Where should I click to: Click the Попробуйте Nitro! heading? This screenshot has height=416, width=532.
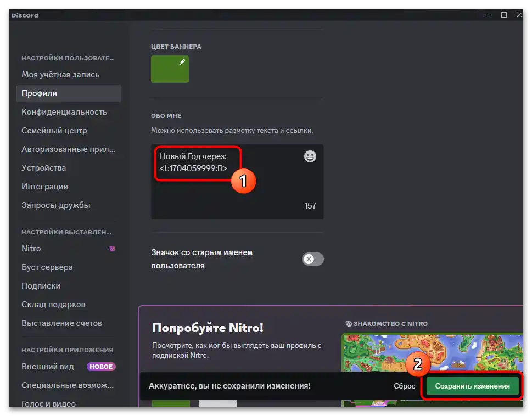(x=208, y=328)
